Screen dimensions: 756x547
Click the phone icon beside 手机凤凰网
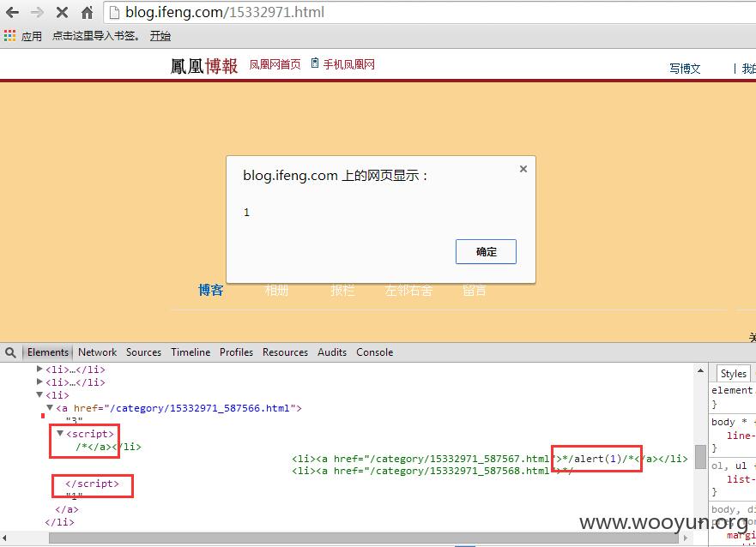(x=315, y=63)
